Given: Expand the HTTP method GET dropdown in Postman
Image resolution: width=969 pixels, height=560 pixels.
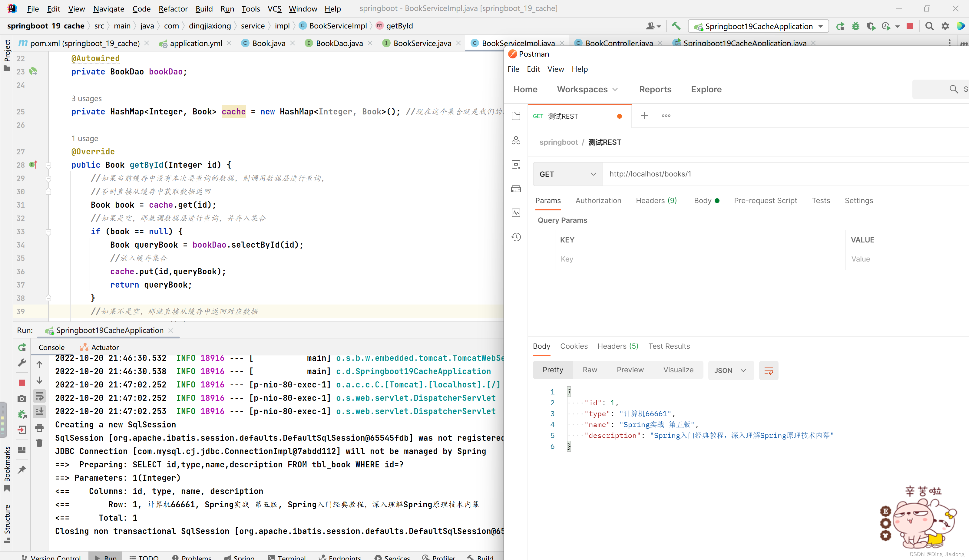Looking at the screenshot, I should click(566, 175).
